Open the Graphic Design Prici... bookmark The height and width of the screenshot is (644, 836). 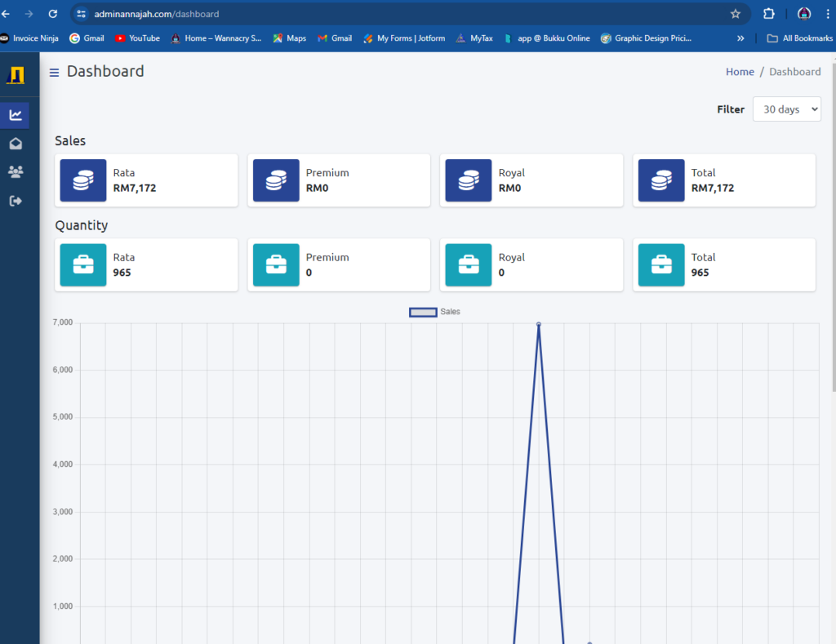647,38
